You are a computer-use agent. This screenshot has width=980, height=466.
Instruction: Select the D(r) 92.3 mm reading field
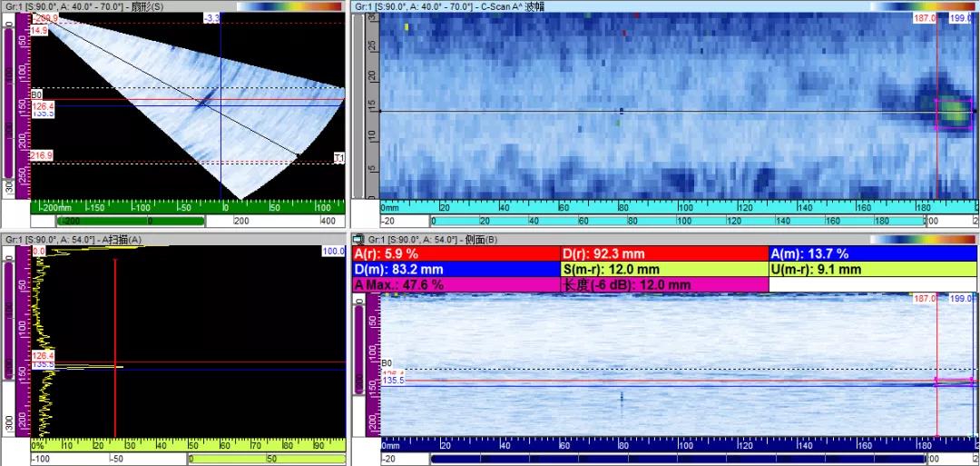(665, 253)
